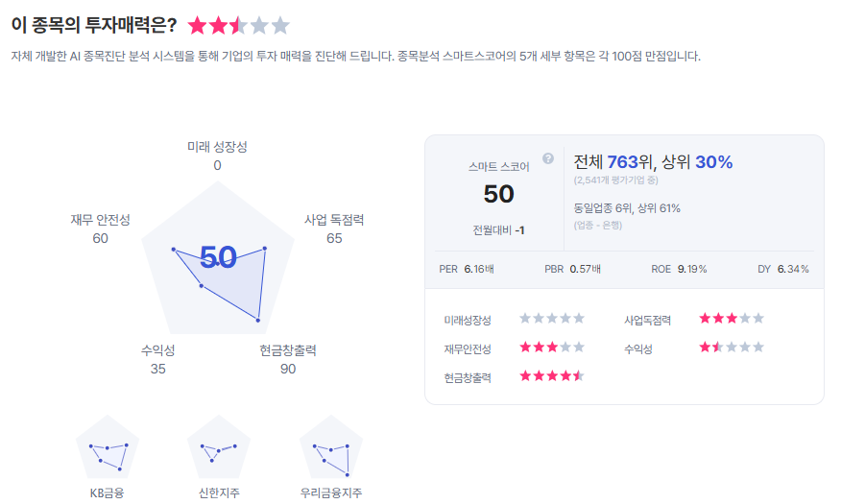The height and width of the screenshot is (504, 841).
Task: Open the KB금융 stock link
Action: click(x=107, y=493)
